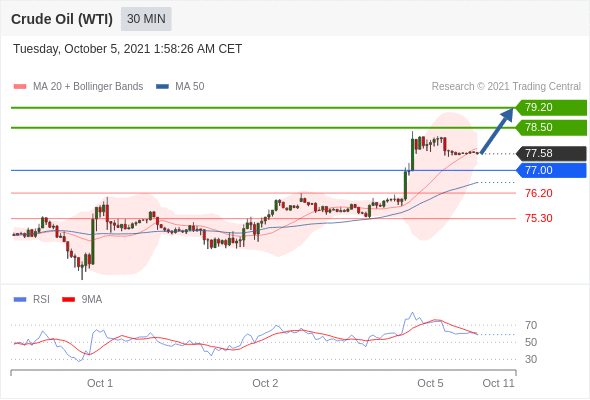The height and width of the screenshot is (400, 590).
Task: Click the Oct 2 date marker
Action: pyautogui.click(x=265, y=383)
